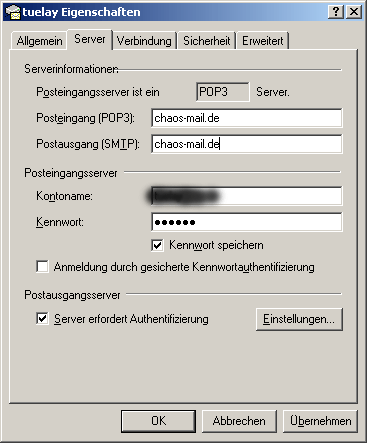
Task: Uncheck Server erfordert Authentifizierung
Action: [42, 318]
